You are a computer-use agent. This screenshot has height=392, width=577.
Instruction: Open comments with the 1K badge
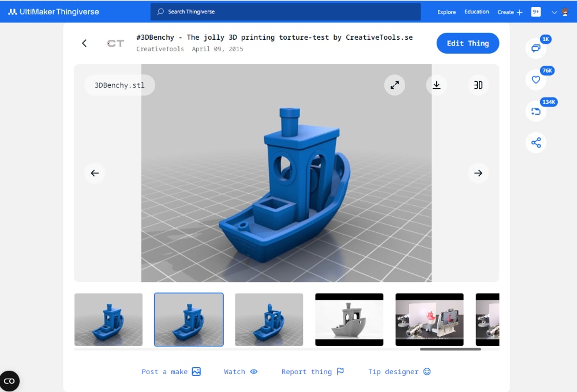click(x=536, y=48)
